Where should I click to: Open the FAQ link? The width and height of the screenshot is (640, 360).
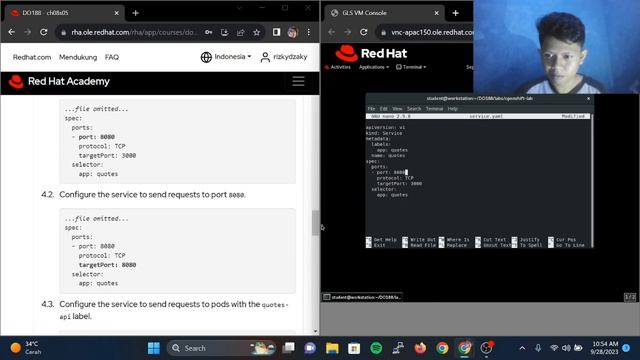[112, 57]
